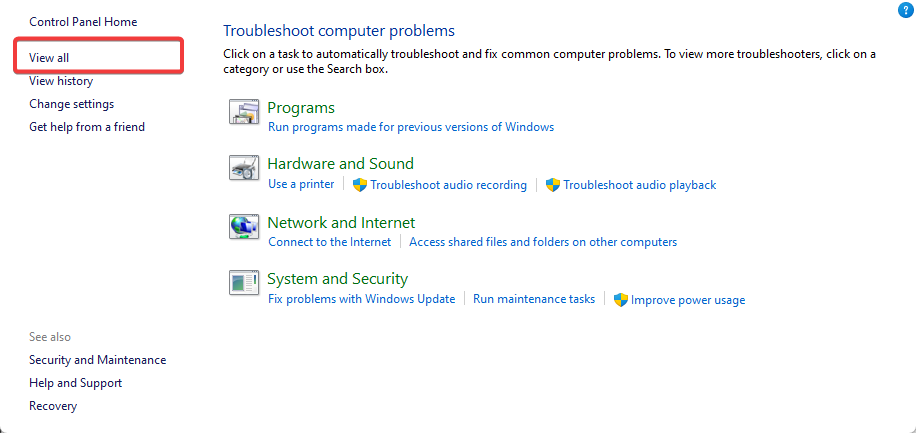The width and height of the screenshot is (916, 433).
Task: Click the Network and Internet globe icon
Action: click(244, 227)
